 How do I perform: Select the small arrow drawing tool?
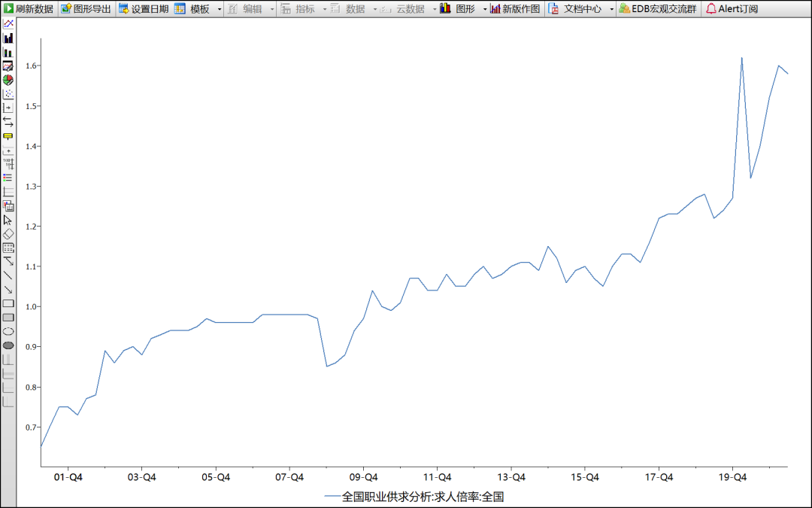8,290
